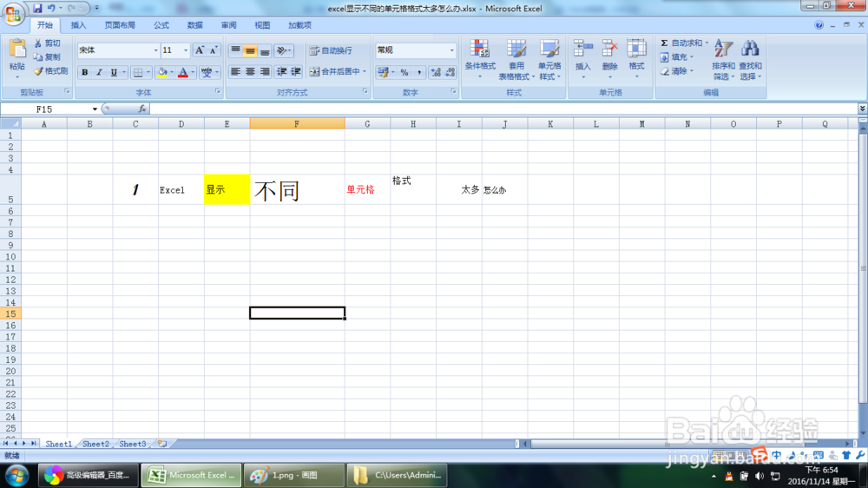Switch to the Insert (插入) tab

pyautogui.click(x=79, y=25)
